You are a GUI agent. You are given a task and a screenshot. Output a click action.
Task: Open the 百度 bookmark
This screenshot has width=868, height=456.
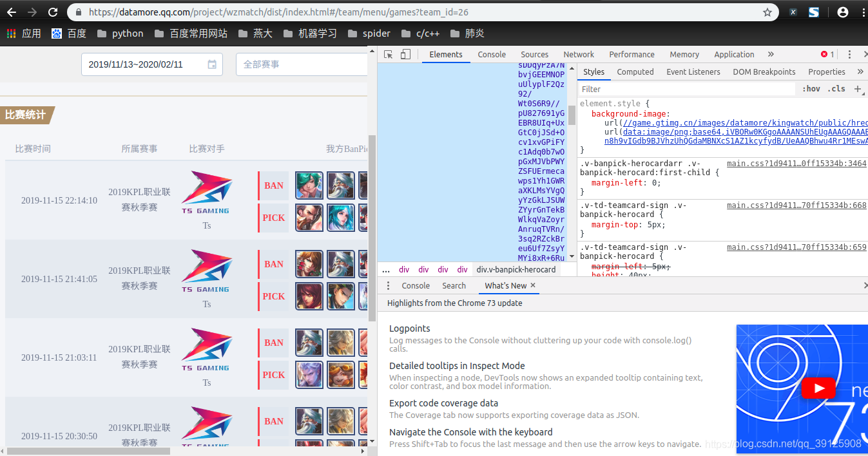point(69,33)
